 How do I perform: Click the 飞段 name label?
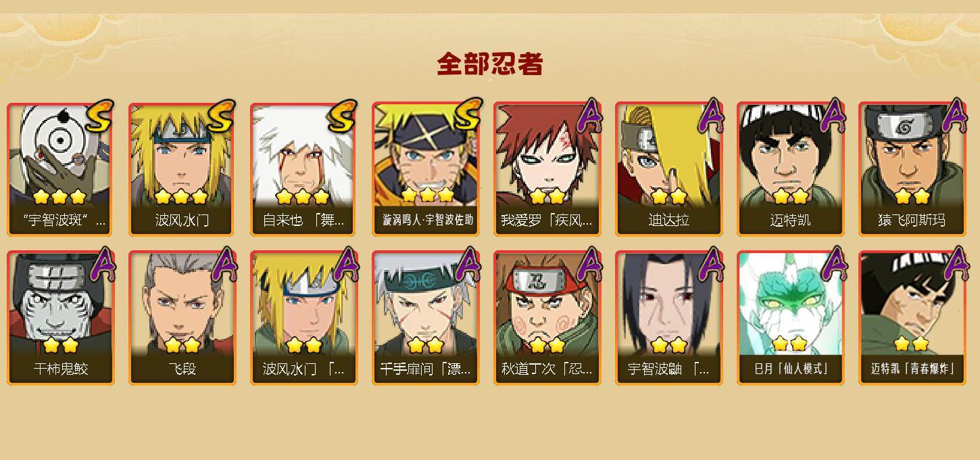coord(182,369)
